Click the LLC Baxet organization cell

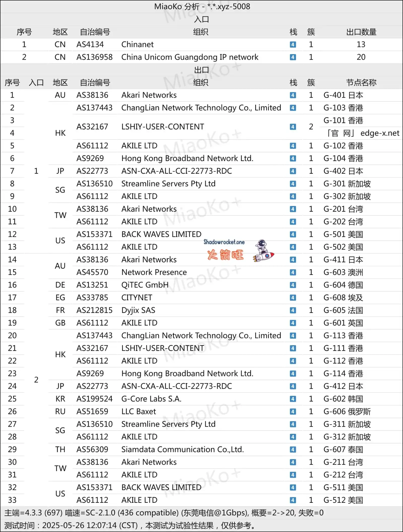(139, 411)
